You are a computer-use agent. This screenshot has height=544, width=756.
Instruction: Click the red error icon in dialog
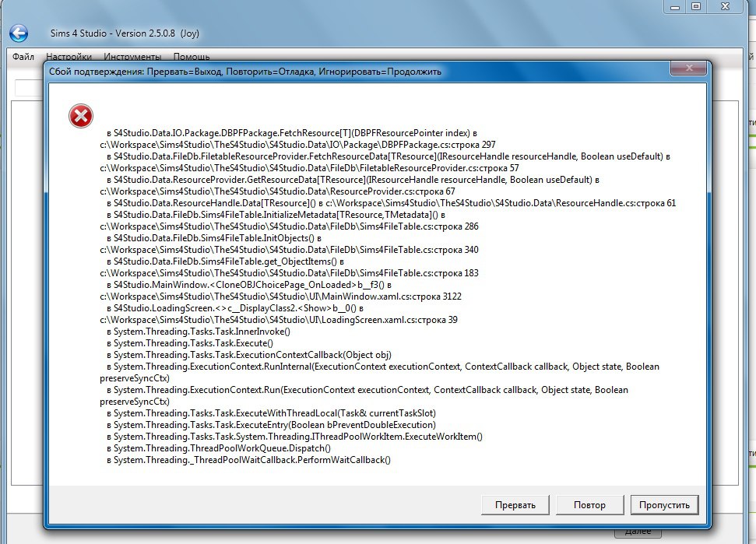point(80,116)
